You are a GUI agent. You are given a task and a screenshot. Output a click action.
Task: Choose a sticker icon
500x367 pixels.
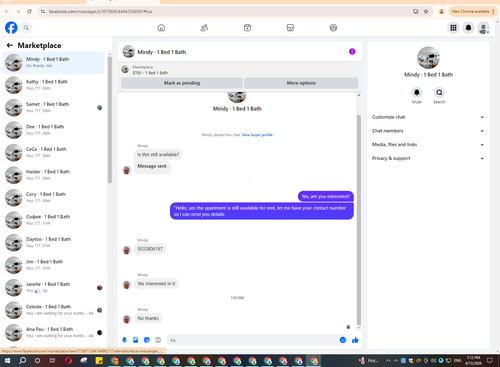point(147,340)
